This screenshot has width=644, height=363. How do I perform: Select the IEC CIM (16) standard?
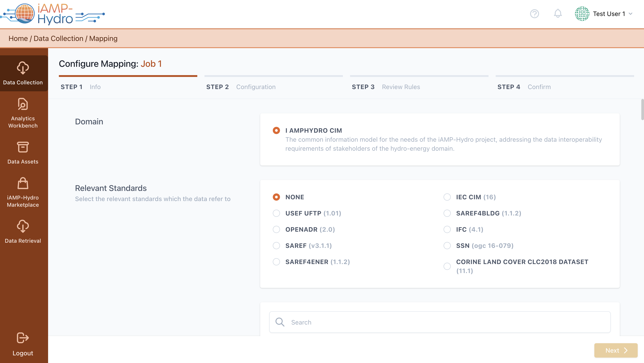pos(447,197)
